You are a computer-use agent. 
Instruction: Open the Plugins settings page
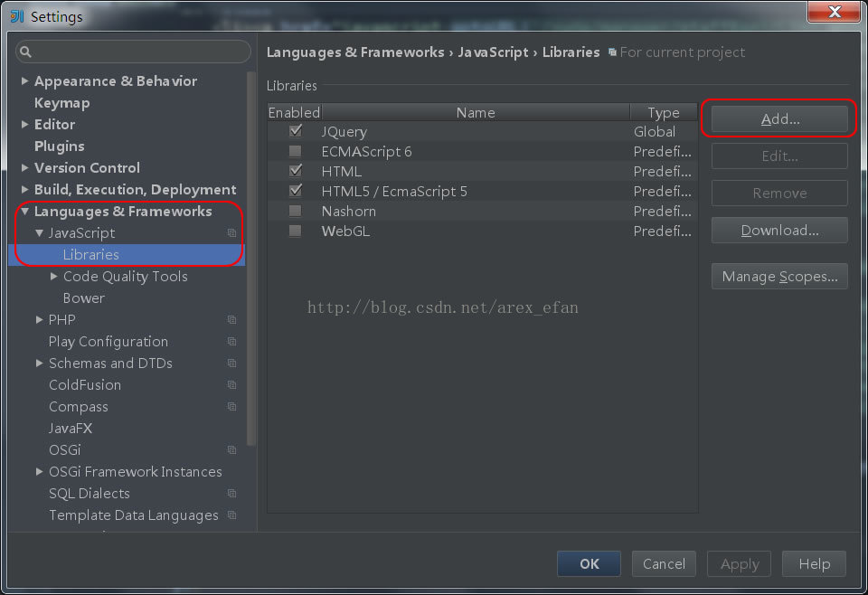(x=60, y=146)
